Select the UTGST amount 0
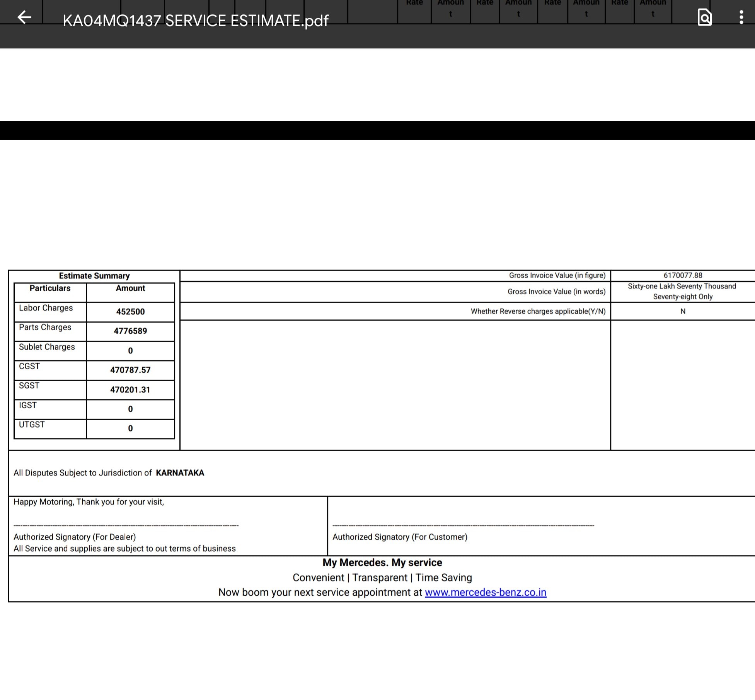Image resolution: width=755 pixels, height=700 pixels. point(130,428)
